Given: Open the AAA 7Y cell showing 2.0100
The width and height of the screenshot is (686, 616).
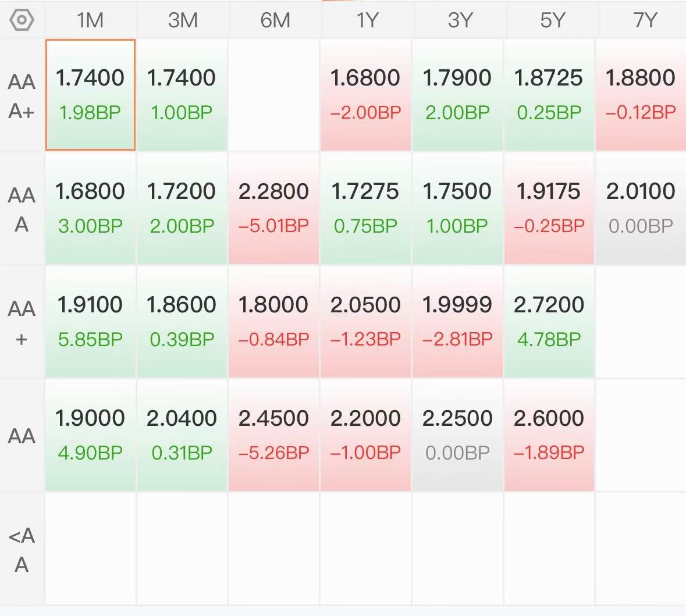Looking at the screenshot, I should point(641,208).
